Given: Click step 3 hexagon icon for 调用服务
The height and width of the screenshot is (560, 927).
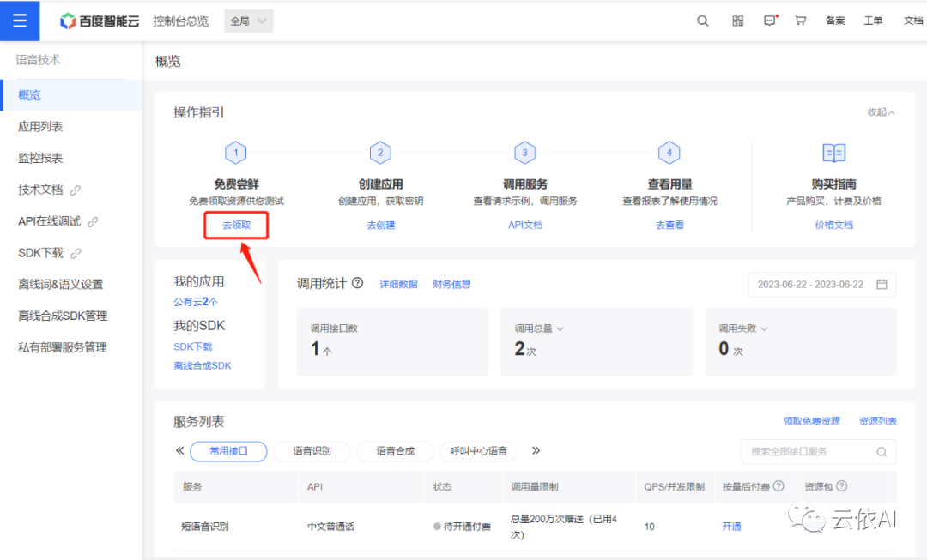Looking at the screenshot, I should [x=524, y=153].
